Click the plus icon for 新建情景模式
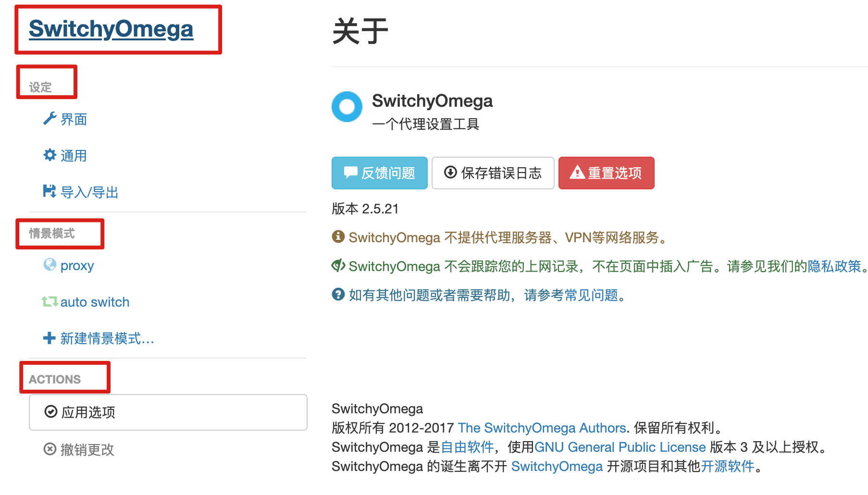The image size is (868, 495). click(x=50, y=338)
